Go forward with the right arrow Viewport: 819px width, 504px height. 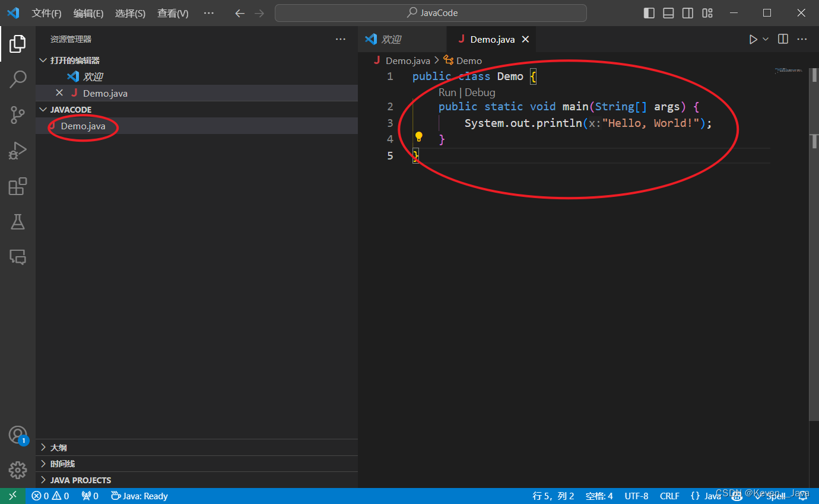click(x=259, y=13)
